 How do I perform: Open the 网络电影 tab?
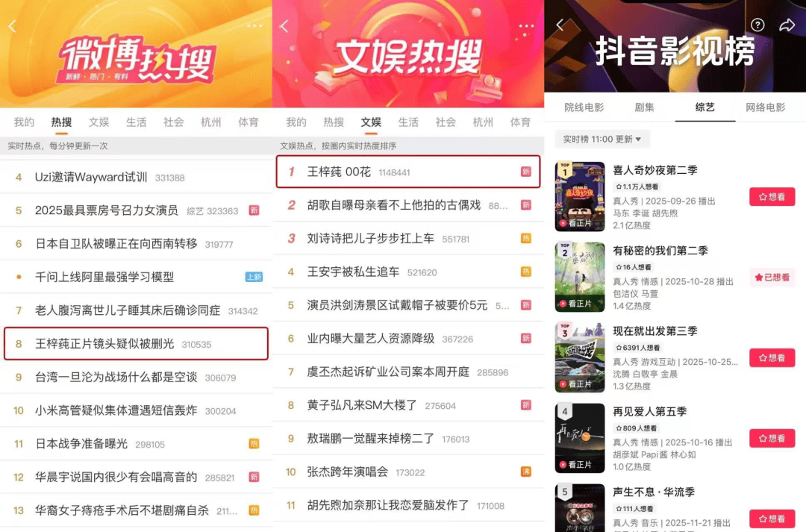(x=766, y=107)
